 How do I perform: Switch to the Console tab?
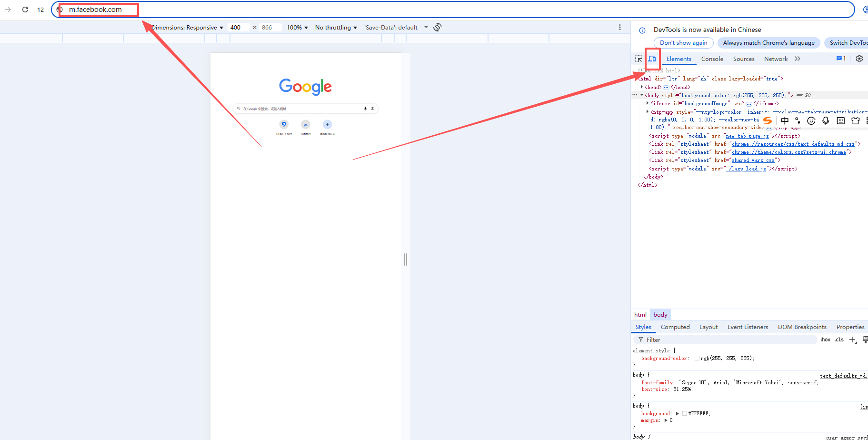point(712,59)
